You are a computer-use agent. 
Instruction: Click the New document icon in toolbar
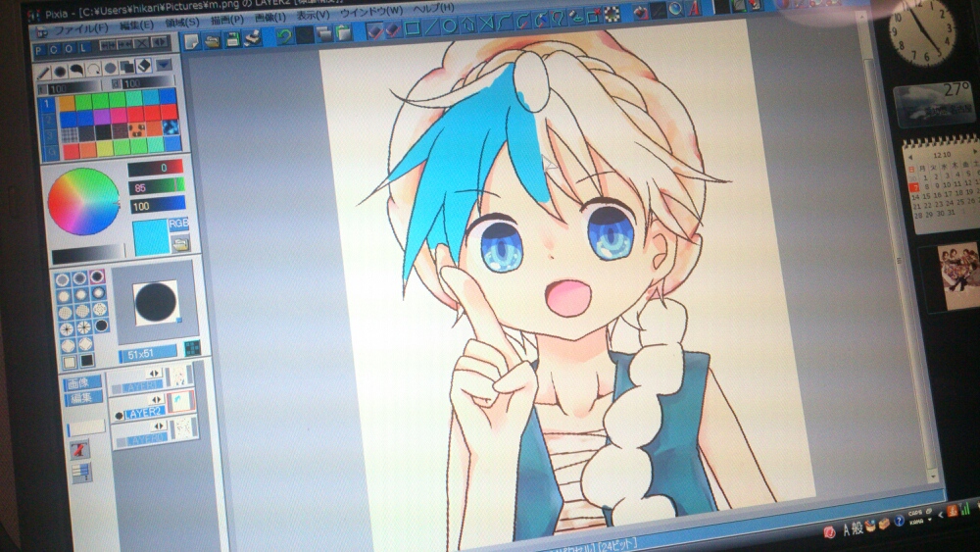pyautogui.click(x=192, y=41)
